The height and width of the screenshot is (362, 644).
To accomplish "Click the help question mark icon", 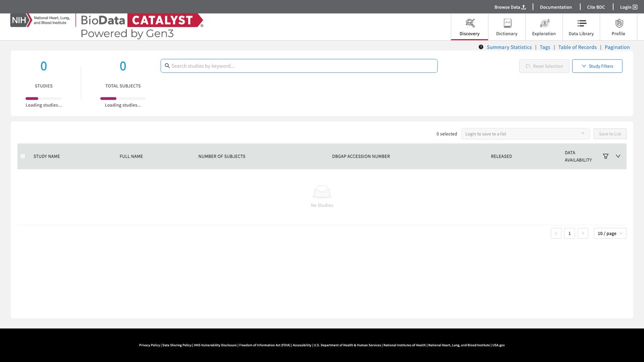I will click(481, 47).
